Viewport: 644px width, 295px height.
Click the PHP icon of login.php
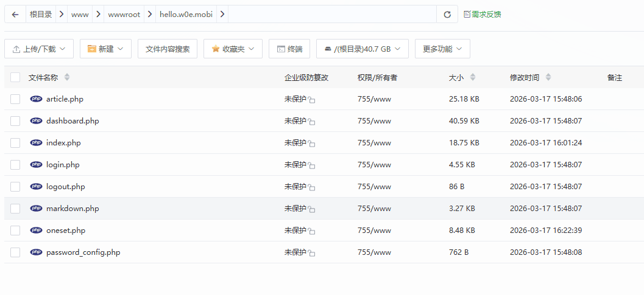[36, 164]
